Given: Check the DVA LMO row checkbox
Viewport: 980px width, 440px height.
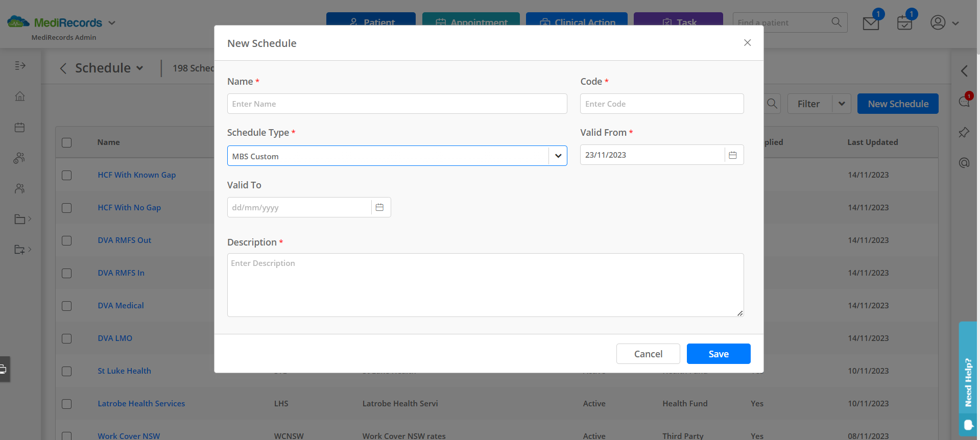Looking at the screenshot, I should (x=66, y=338).
